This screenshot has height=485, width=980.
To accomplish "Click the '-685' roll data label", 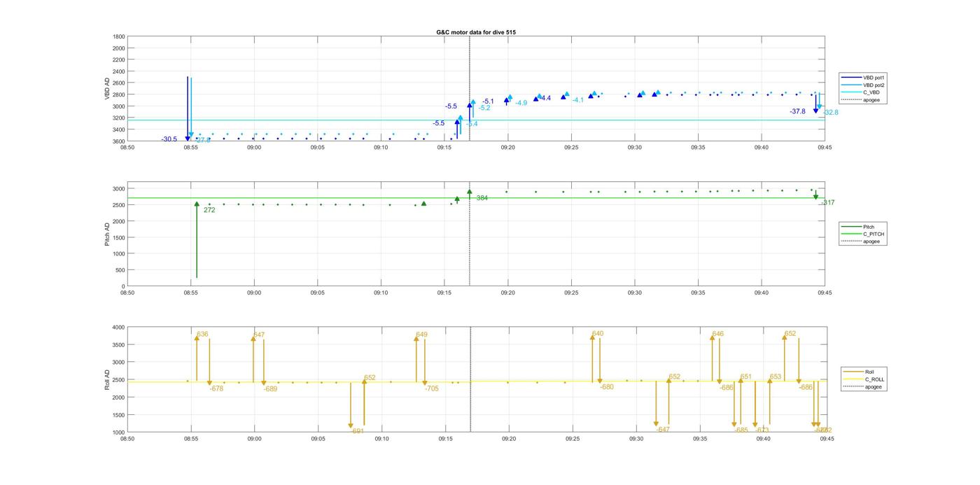I will coord(741,430).
